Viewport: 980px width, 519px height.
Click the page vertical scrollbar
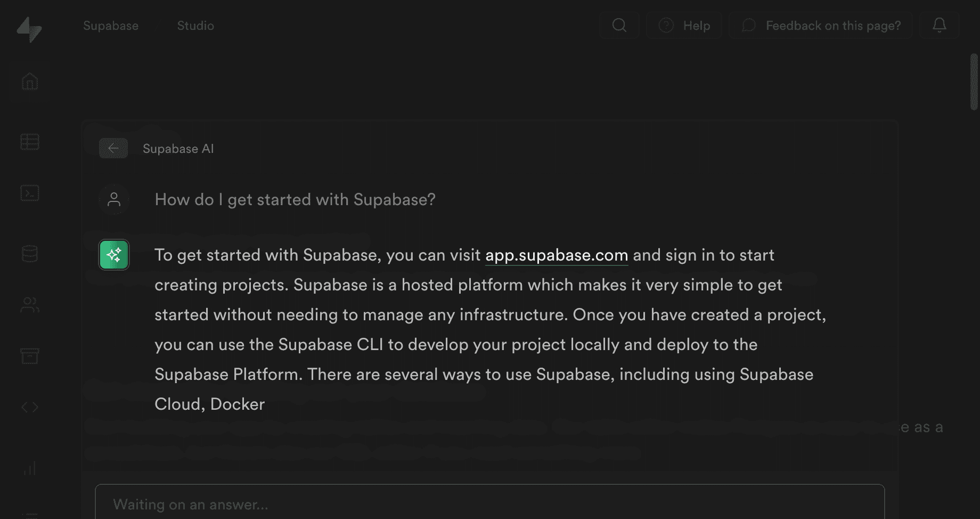pos(974,82)
